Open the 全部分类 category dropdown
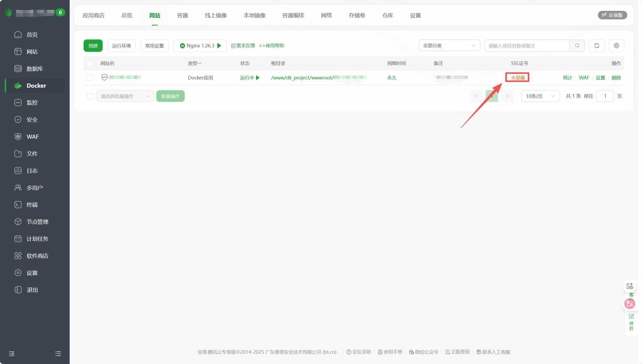This screenshot has height=364, width=642. [449, 45]
